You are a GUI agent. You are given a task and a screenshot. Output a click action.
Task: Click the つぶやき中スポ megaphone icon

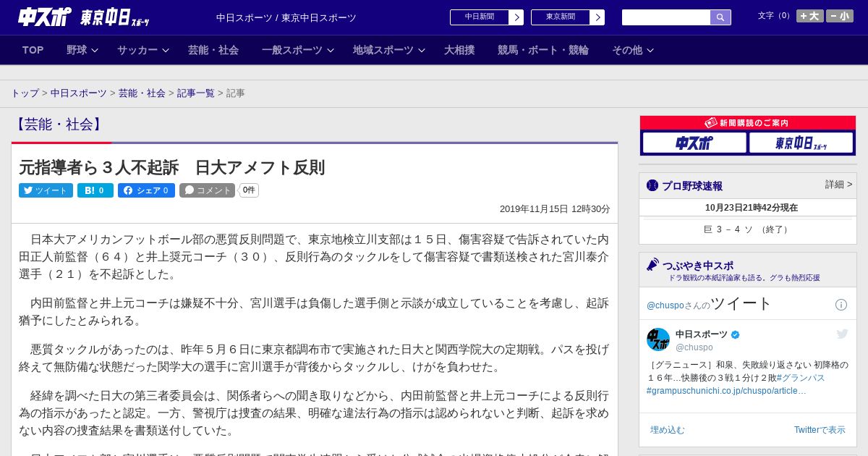pyautogui.click(x=652, y=265)
